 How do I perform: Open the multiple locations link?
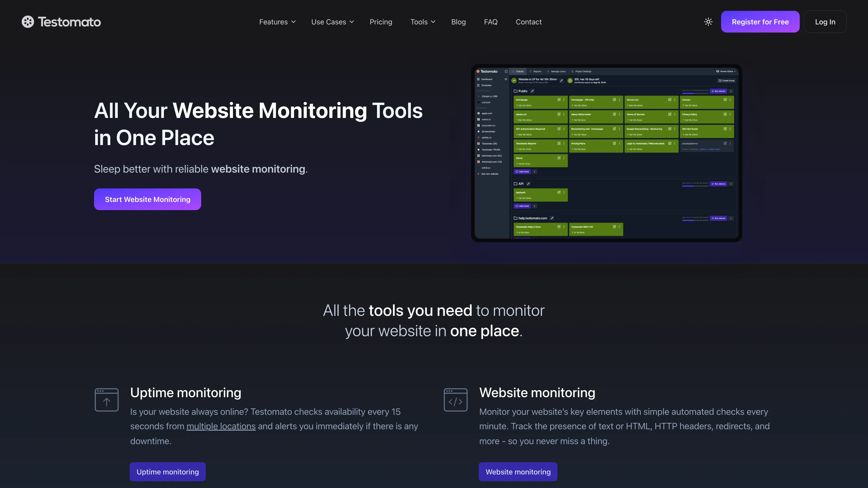(x=221, y=426)
